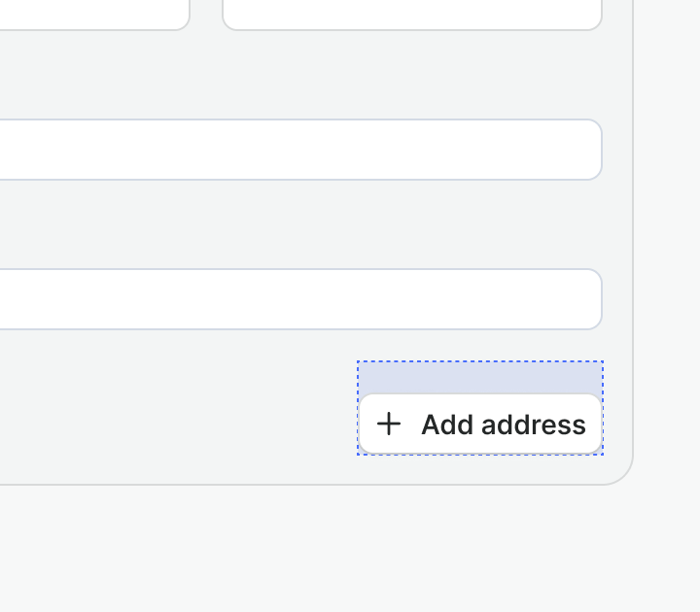Select the top-right partially visible input box

click(x=411, y=14)
